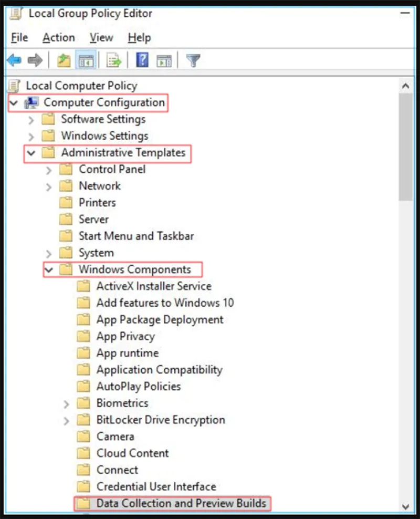Expand the Software Settings node

(x=31, y=119)
